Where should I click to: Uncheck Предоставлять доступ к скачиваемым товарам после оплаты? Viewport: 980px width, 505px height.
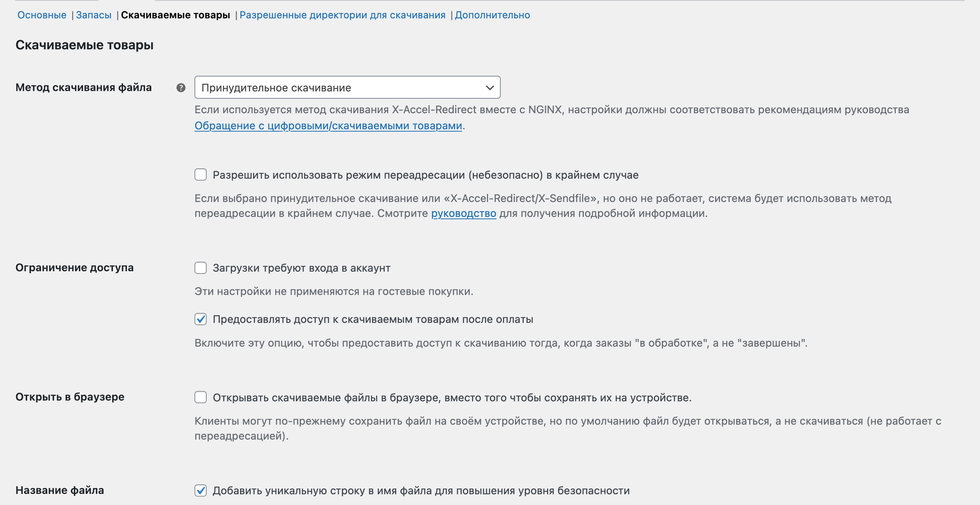(201, 319)
